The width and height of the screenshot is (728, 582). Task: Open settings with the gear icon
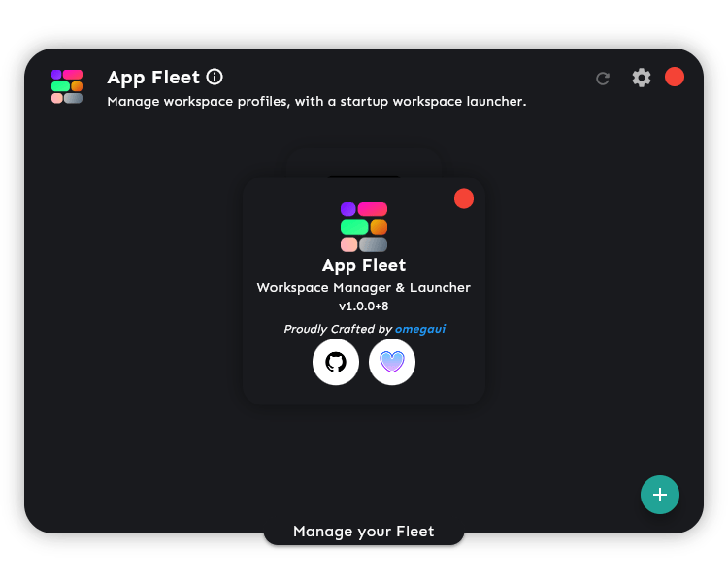point(642,78)
